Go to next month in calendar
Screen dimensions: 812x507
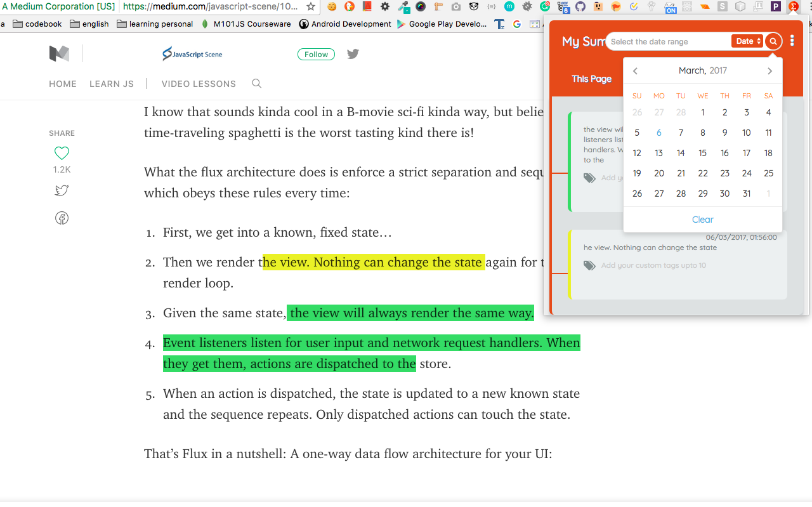pos(769,71)
